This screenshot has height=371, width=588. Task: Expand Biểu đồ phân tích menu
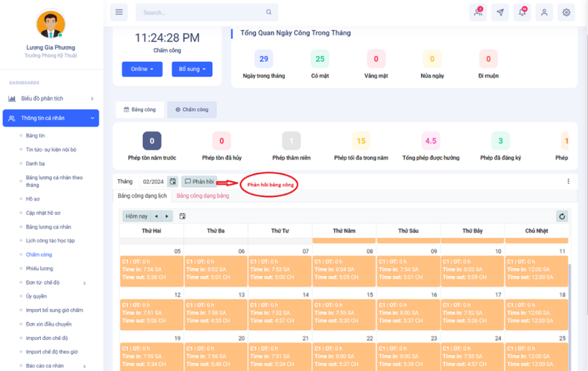coord(51,99)
